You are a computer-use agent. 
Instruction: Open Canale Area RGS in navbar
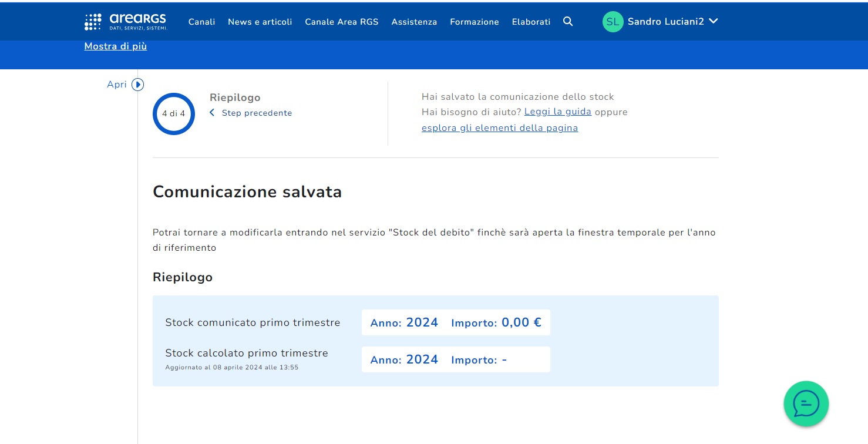point(342,22)
